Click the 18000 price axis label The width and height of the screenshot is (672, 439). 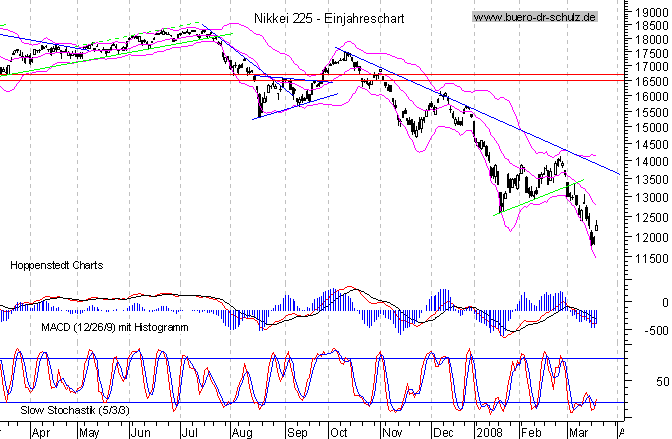pos(651,39)
